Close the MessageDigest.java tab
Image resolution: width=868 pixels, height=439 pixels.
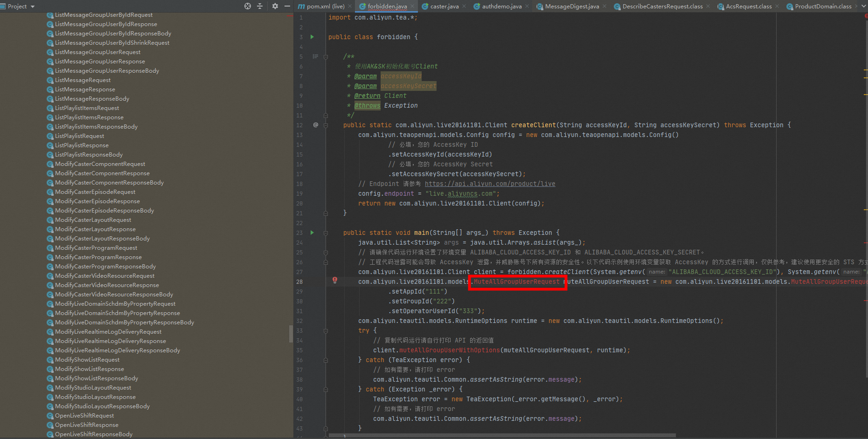[x=604, y=7]
